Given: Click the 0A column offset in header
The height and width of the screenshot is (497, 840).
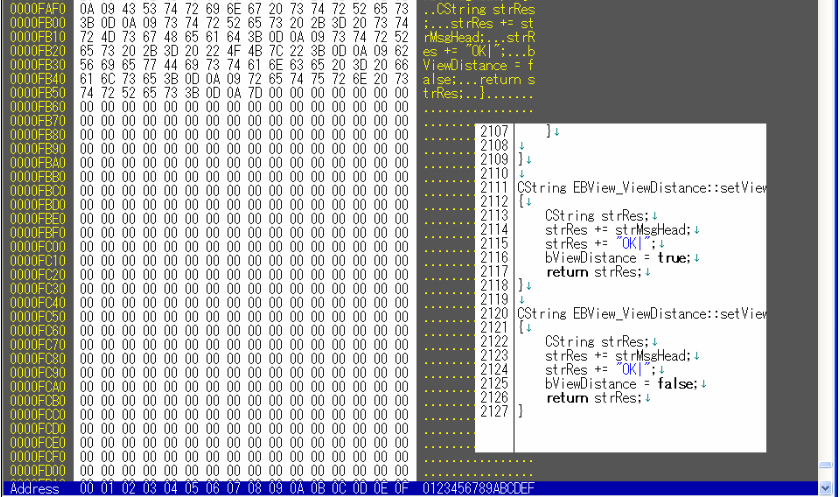Looking at the screenshot, I should [296, 488].
